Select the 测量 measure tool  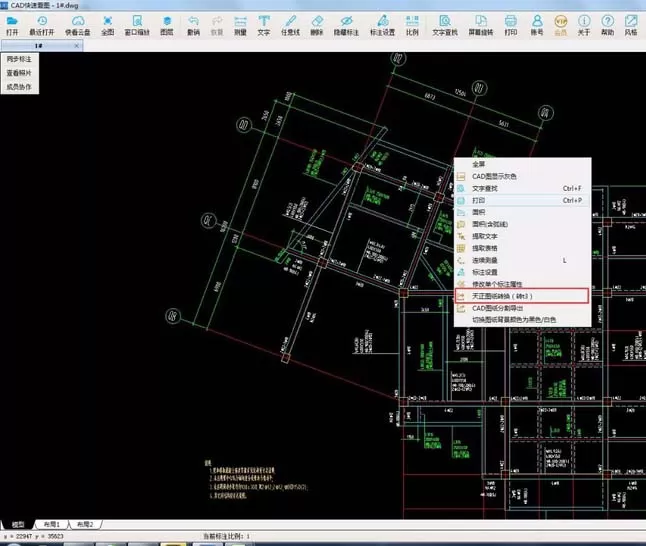click(x=240, y=25)
